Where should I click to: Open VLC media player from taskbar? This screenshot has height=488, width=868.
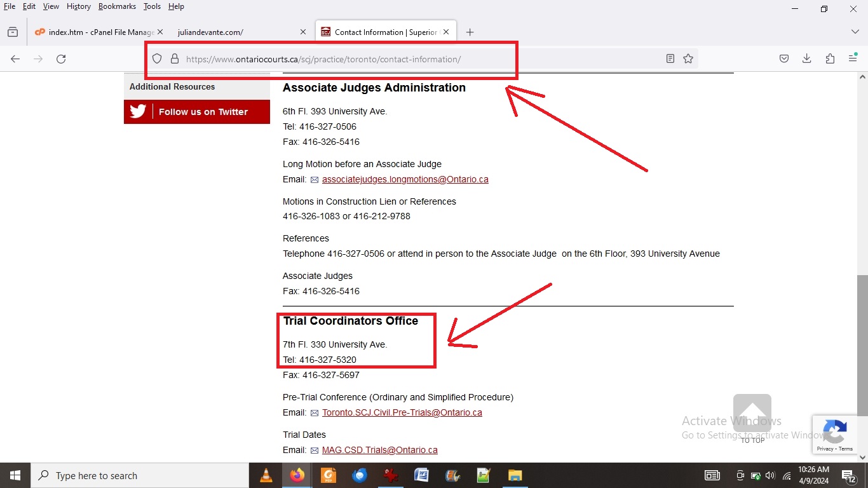tap(266, 475)
